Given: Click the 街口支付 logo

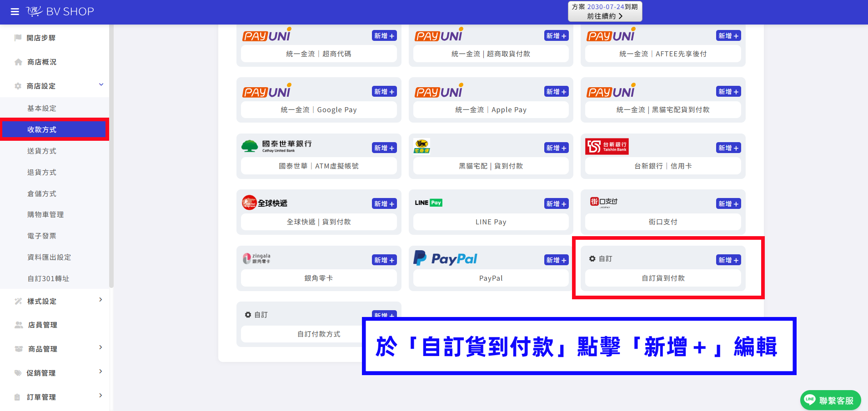Looking at the screenshot, I should pyautogui.click(x=604, y=202).
